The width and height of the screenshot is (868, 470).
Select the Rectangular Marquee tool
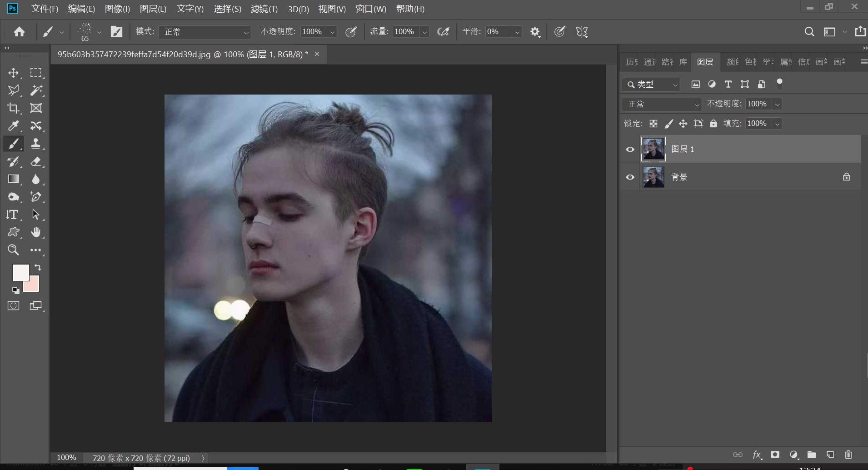[x=36, y=73]
